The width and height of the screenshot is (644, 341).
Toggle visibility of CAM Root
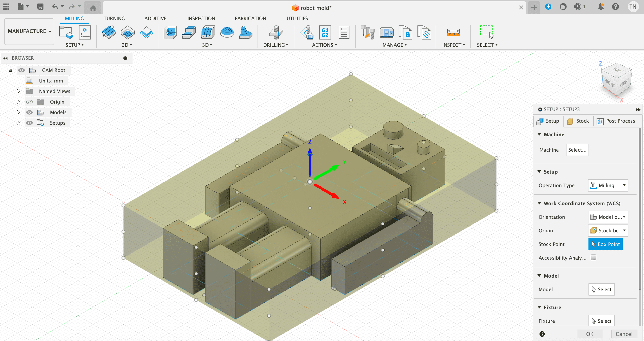[x=22, y=70]
